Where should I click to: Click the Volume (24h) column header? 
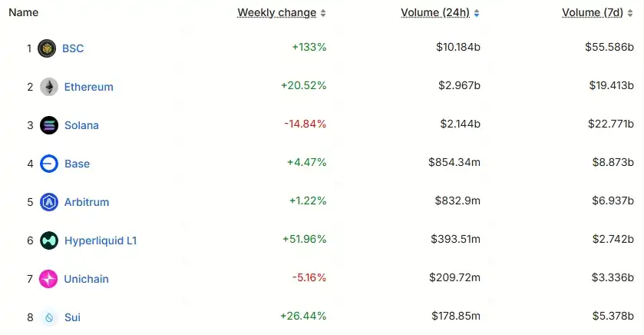[435, 12]
